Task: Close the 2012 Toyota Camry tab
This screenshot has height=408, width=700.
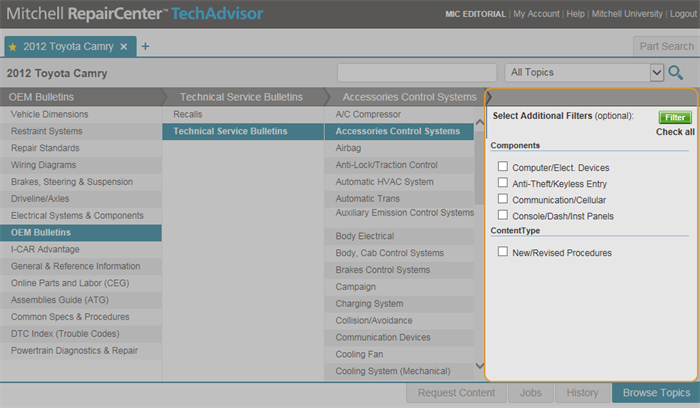Action: [x=124, y=46]
